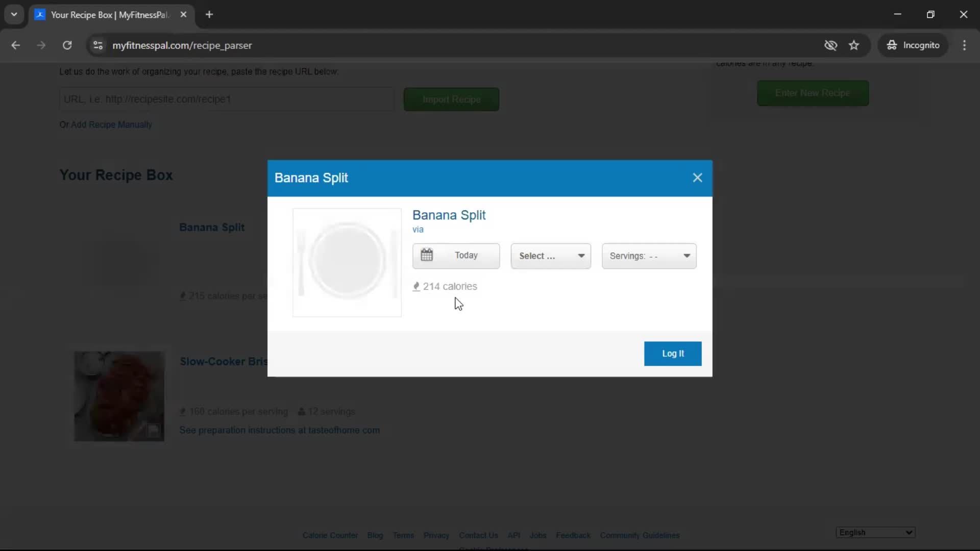Restore down the browser window
The height and width of the screenshot is (551, 980).
(x=930, y=14)
